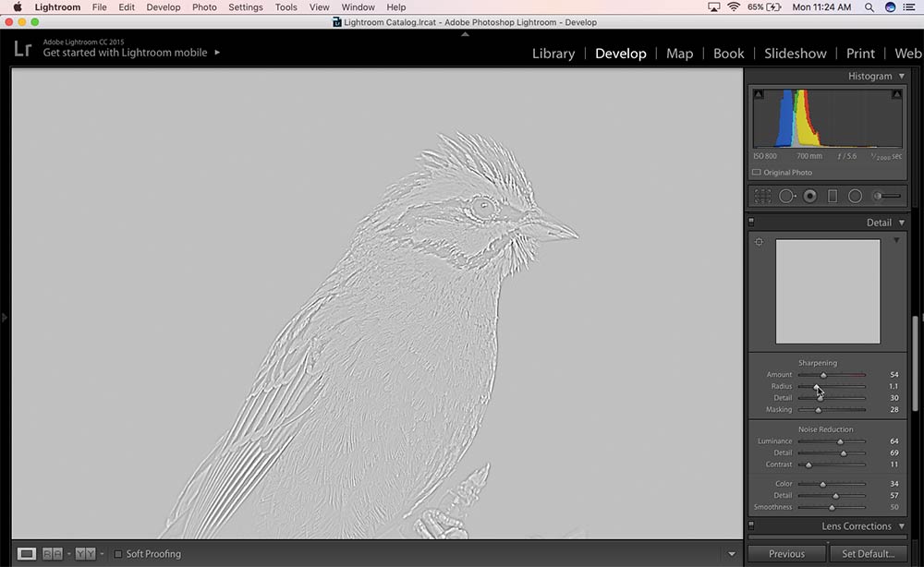This screenshot has width=924, height=567.
Task: Click the left panel reveal arrow
Action: pos(4,317)
